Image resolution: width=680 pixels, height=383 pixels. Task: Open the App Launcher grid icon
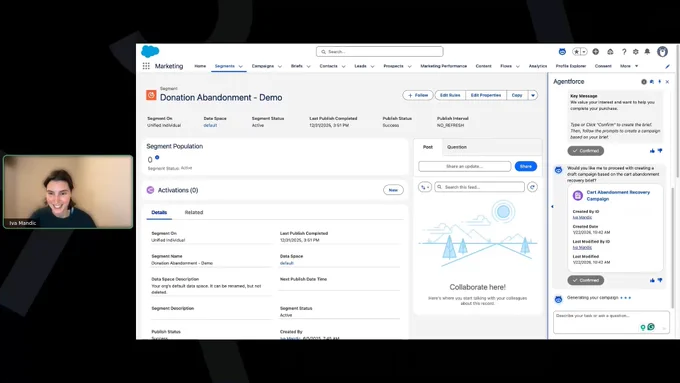146,66
